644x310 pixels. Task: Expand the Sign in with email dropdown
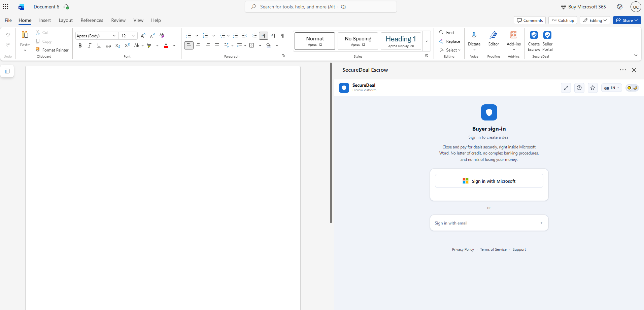pyautogui.click(x=489, y=223)
